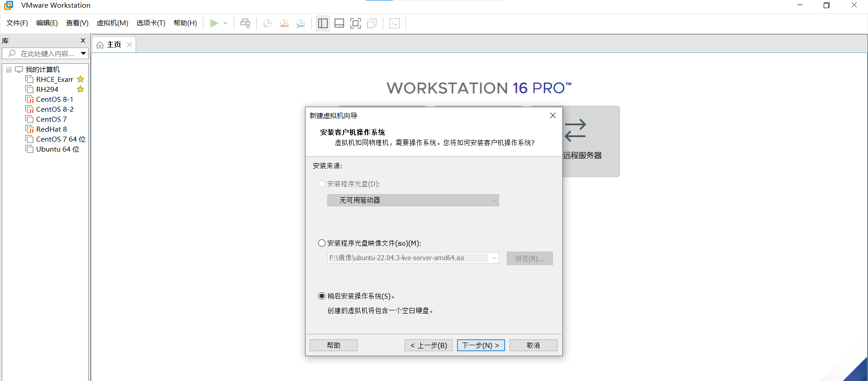Screen dimensions: 868x381
Task: Click the VMware Workstation title bar icon
Action: pyautogui.click(x=9, y=5)
